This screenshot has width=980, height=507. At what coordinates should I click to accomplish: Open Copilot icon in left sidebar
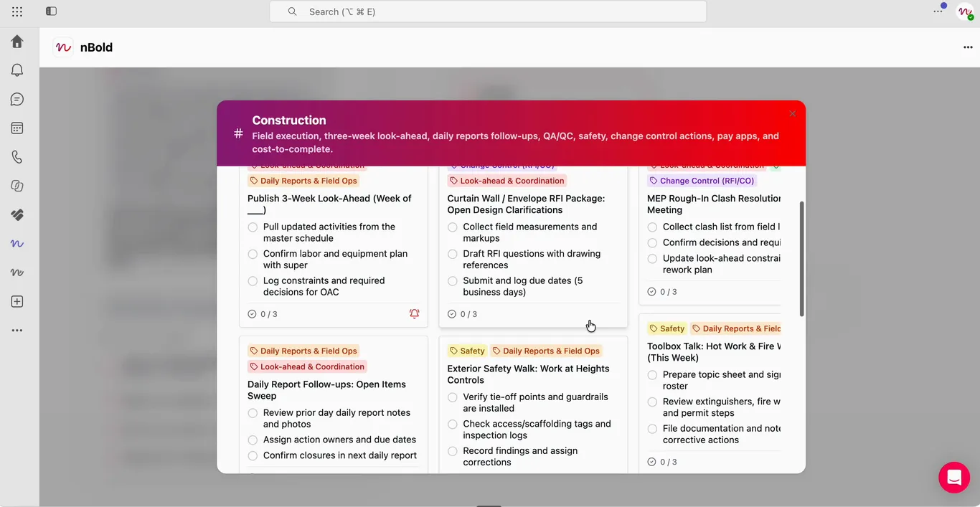pyautogui.click(x=17, y=186)
